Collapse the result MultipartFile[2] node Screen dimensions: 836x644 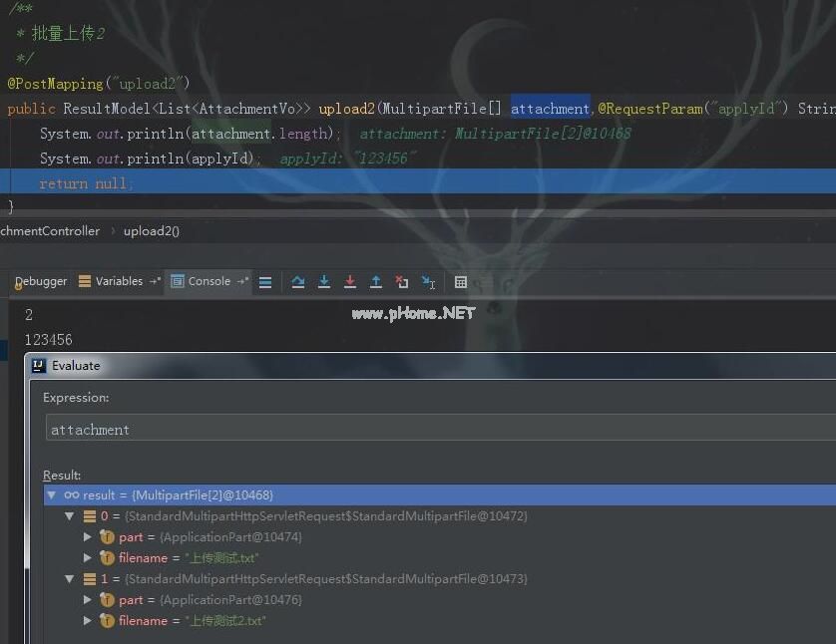pos(52,495)
